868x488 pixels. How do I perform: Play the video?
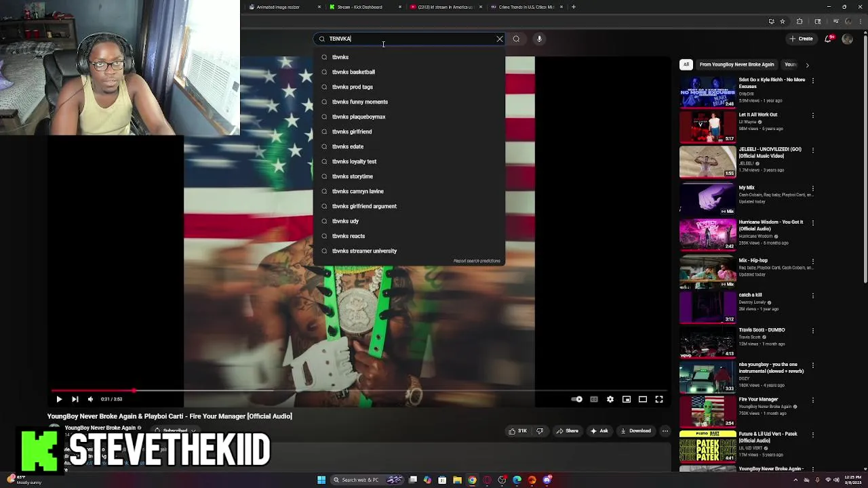click(x=59, y=399)
